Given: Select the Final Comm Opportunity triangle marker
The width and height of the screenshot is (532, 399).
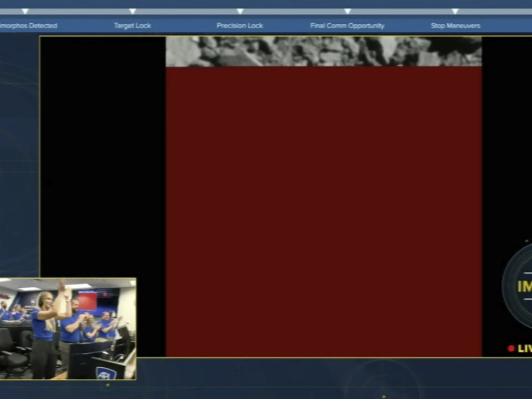Looking at the screenshot, I should [348, 11].
